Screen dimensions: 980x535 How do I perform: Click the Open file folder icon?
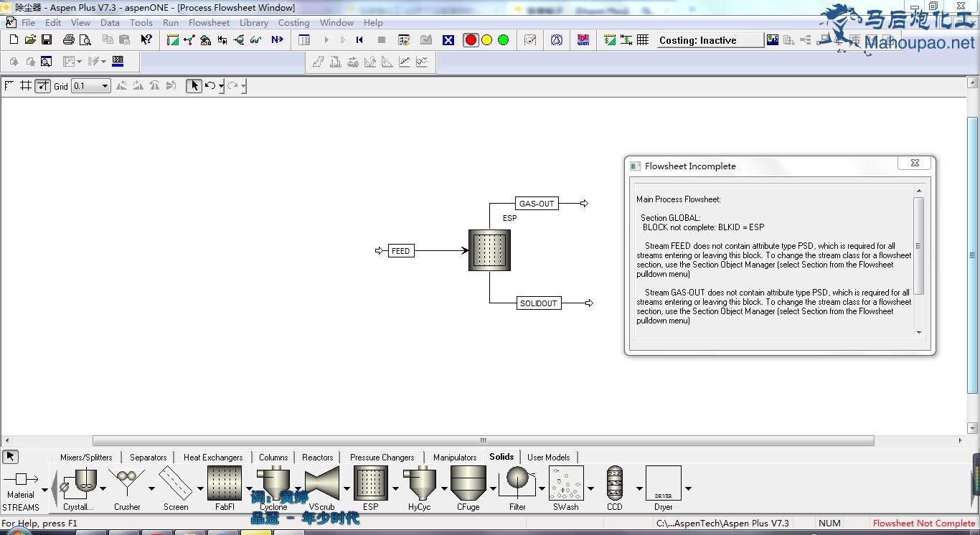click(x=30, y=40)
